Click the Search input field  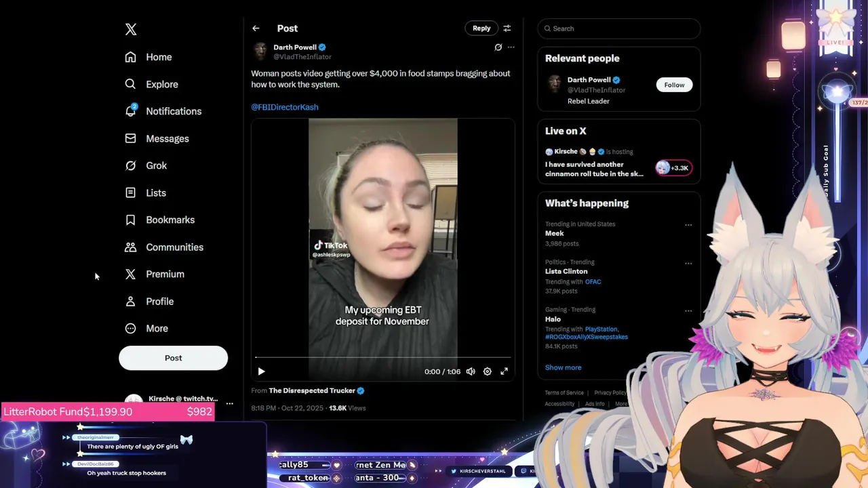click(618, 28)
